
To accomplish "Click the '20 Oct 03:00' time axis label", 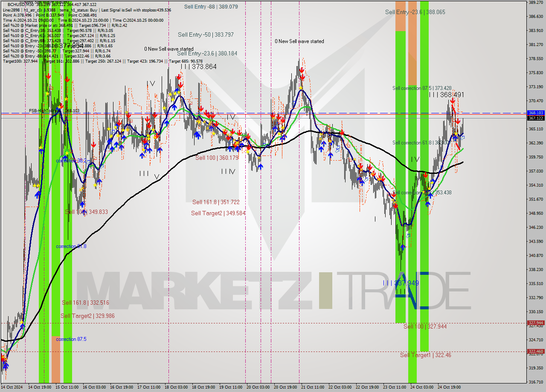I will coord(258,387).
